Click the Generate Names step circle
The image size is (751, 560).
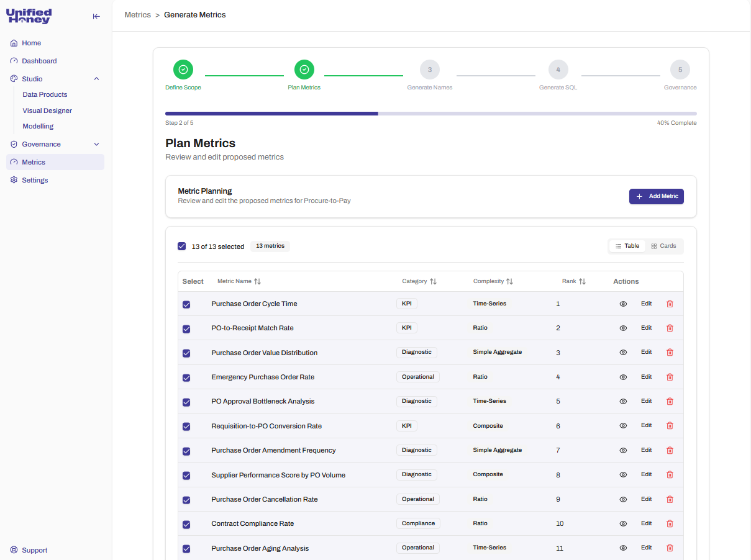[x=429, y=70]
